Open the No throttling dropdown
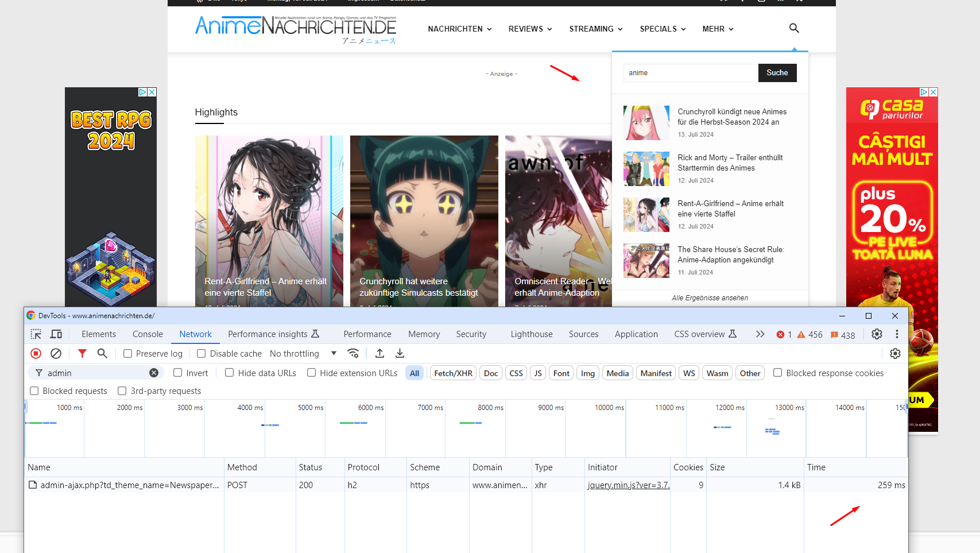This screenshot has width=980, height=553. (x=303, y=354)
